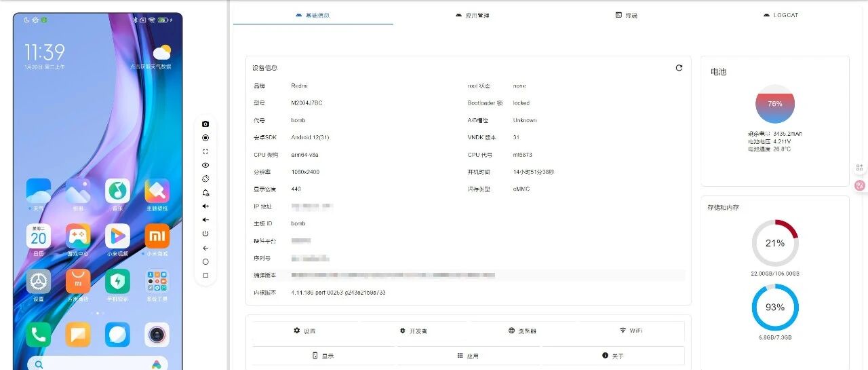
Task: Click the 93% memory usage ring
Action: click(x=775, y=307)
